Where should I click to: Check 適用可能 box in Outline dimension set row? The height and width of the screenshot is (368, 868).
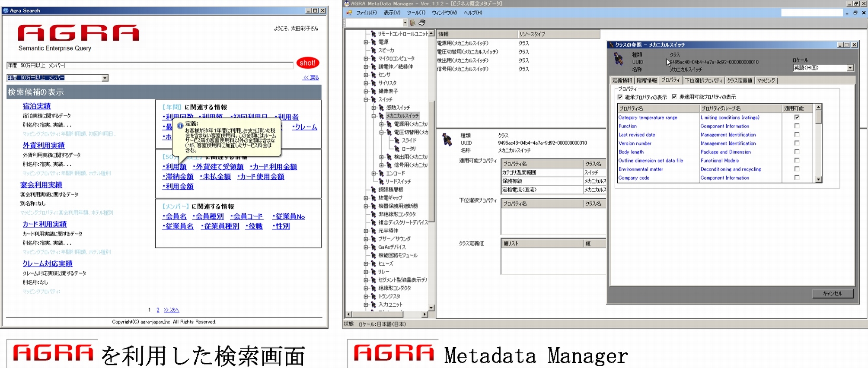pos(797,160)
